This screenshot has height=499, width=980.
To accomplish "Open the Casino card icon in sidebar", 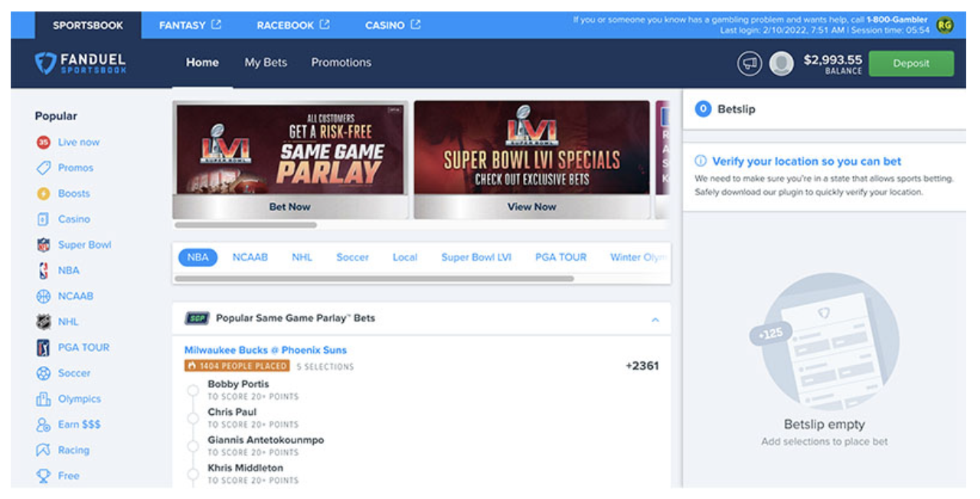I will pyautogui.click(x=44, y=219).
